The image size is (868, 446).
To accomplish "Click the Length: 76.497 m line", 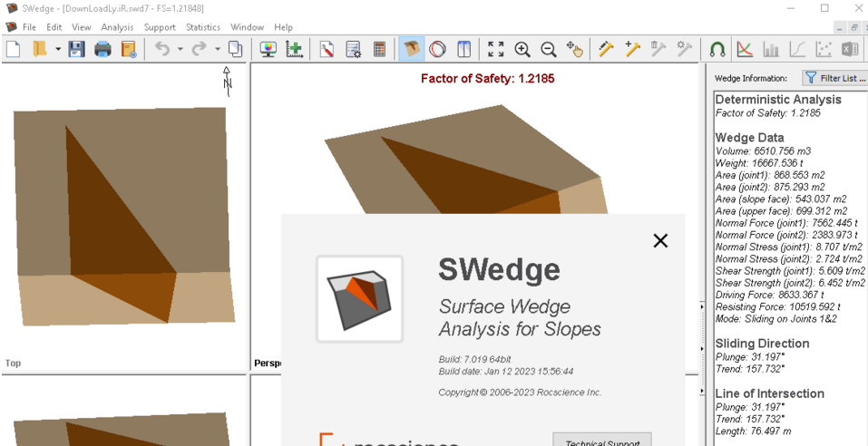I will pyautogui.click(x=753, y=431).
